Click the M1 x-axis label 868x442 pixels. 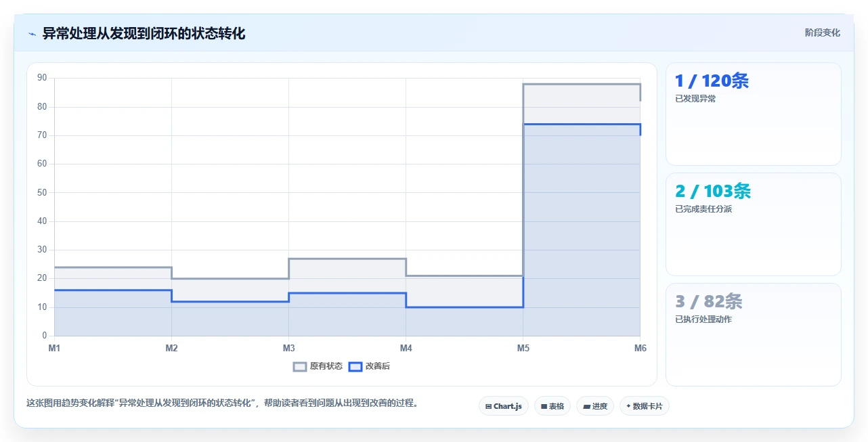pos(54,348)
